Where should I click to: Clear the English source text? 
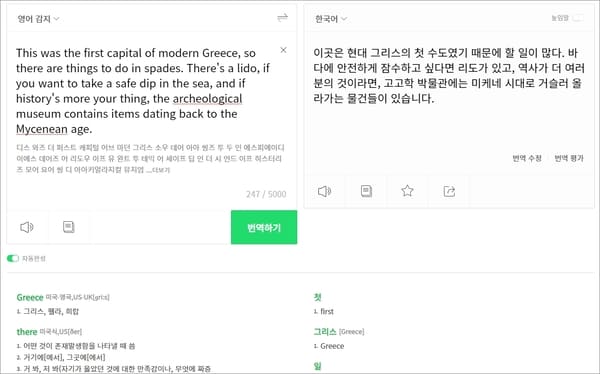[x=283, y=50]
